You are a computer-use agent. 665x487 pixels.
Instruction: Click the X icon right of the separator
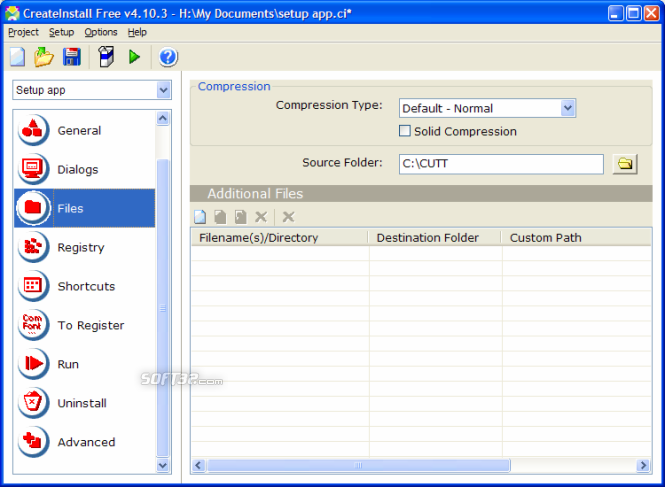click(288, 217)
